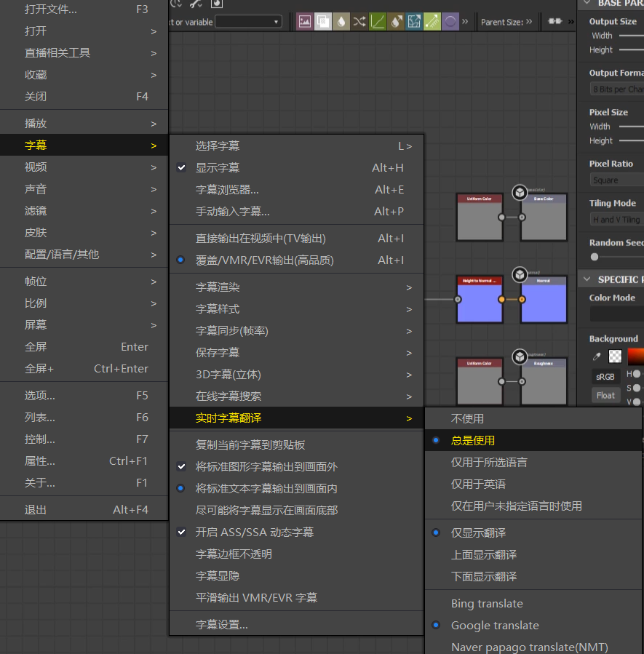Viewport: 644px width, 654px height.
Task: Click the purple circle node icon
Action: (x=450, y=22)
